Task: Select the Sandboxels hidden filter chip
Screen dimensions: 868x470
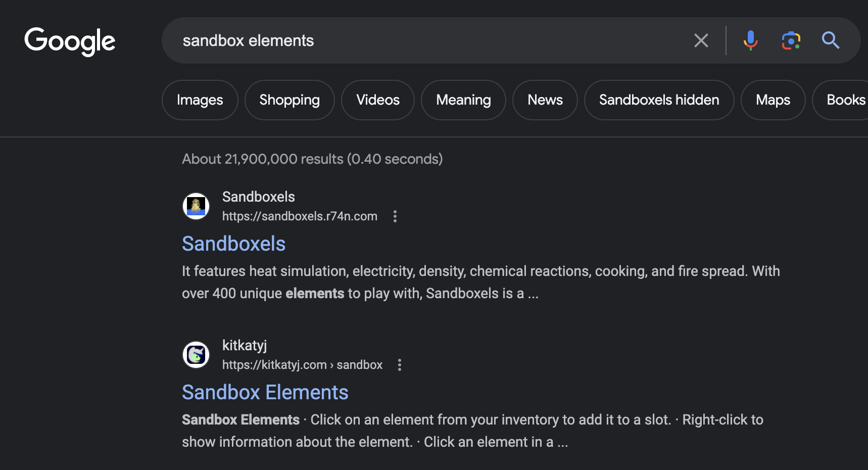Action: [x=659, y=100]
